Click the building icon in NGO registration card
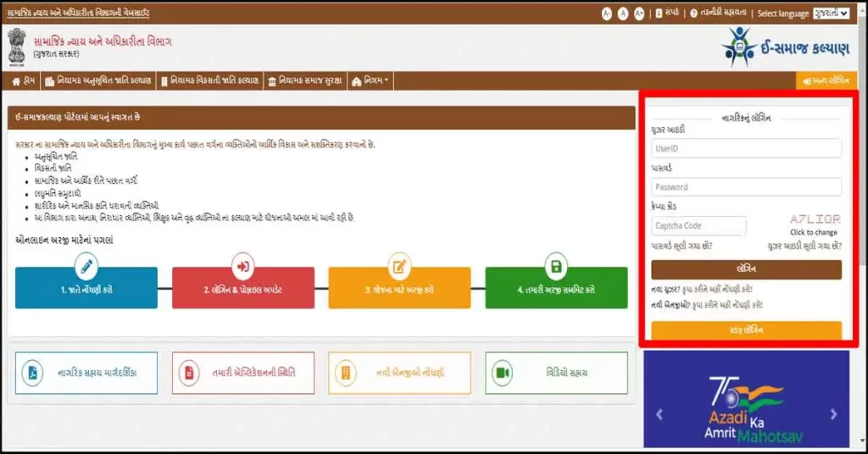 [x=346, y=374]
